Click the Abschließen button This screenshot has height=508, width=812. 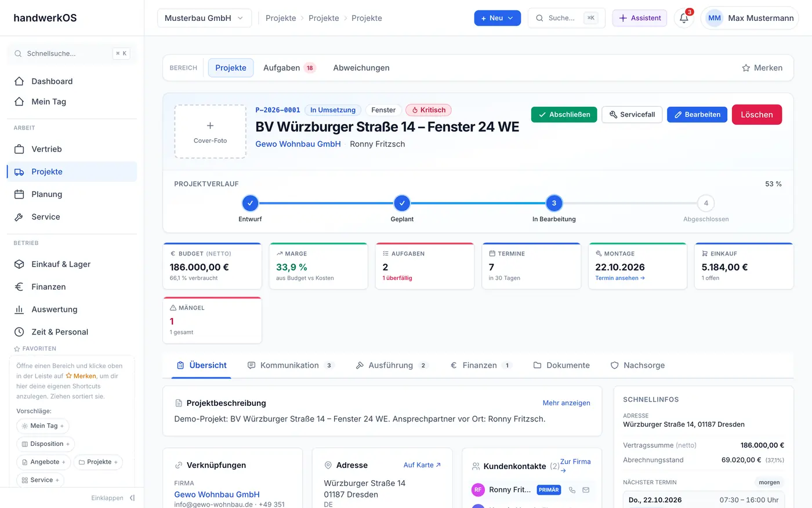(564, 114)
